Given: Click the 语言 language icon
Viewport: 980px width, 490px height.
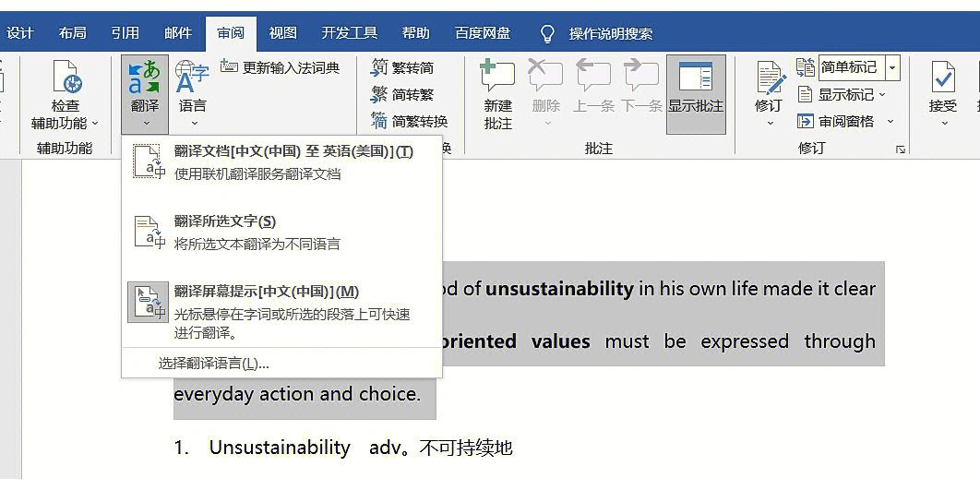Looking at the screenshot, I should [193, 77].
